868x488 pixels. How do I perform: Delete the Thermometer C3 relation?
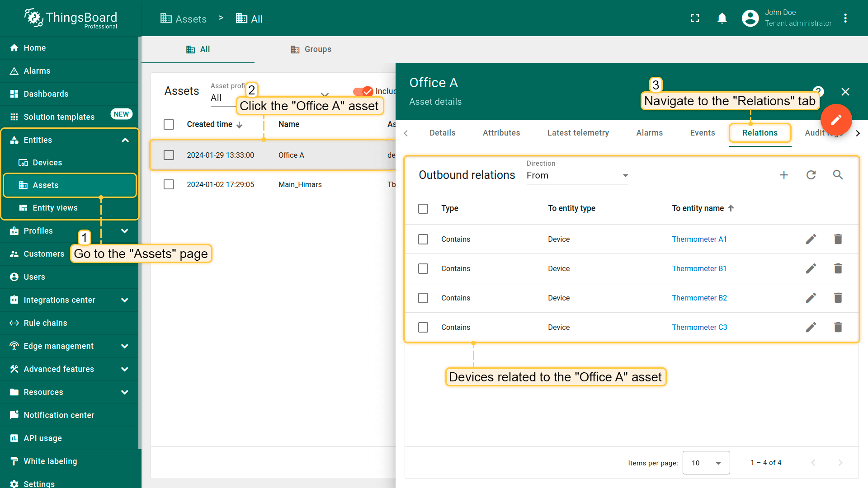pyautogui.click(x=838, y=327)
